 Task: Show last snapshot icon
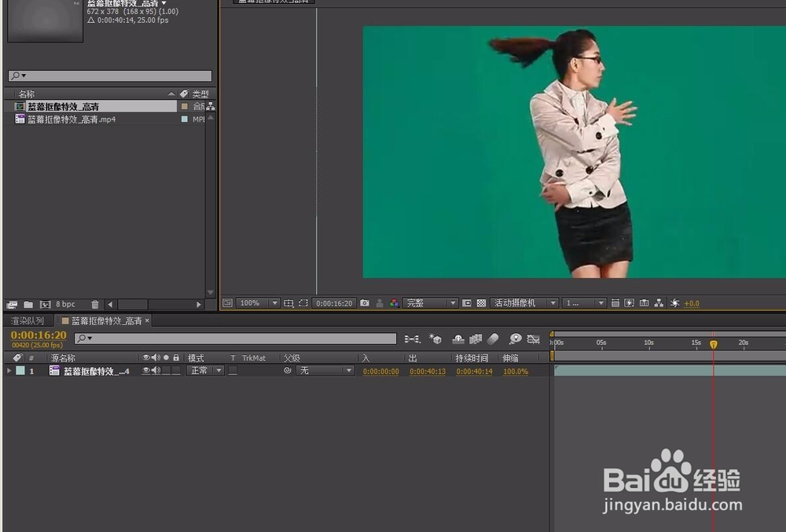tap(380, 303)
